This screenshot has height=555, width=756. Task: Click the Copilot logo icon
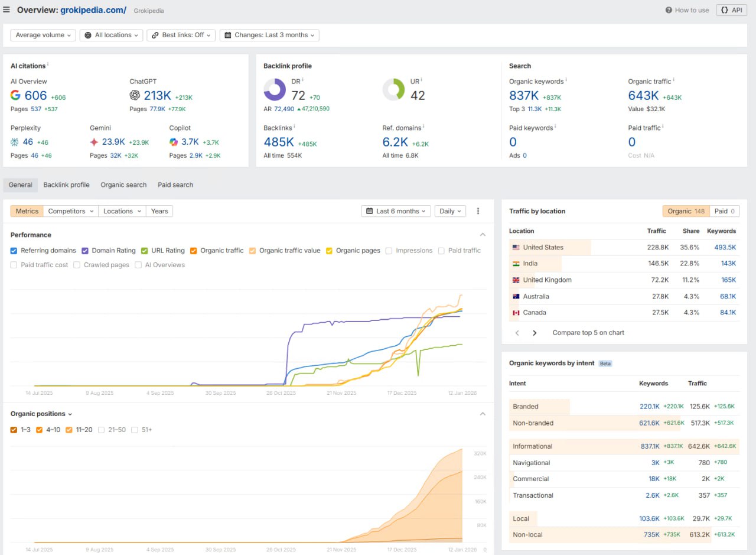coord(174,142)
